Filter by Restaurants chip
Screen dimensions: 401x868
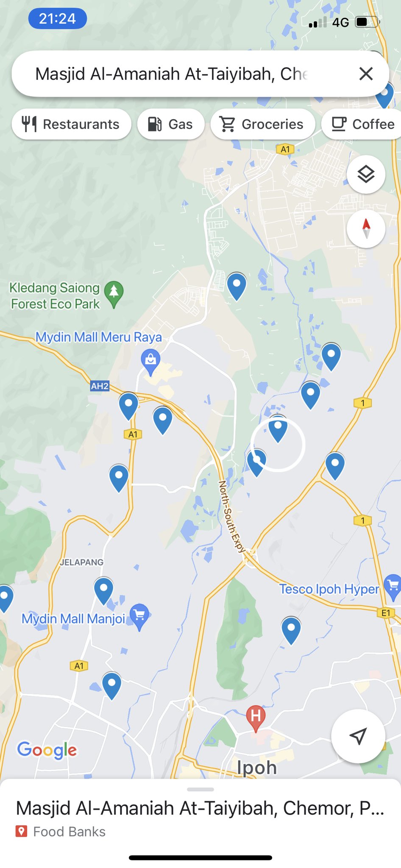point(71,124)
